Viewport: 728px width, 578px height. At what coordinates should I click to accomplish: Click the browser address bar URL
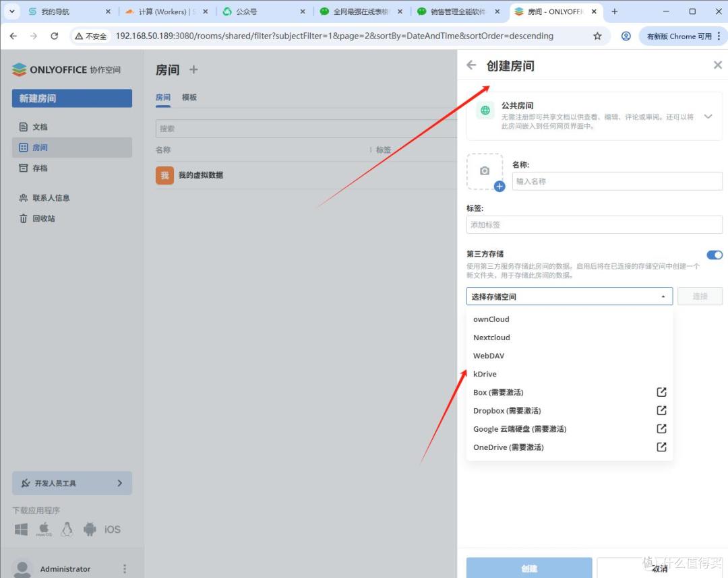334,36
